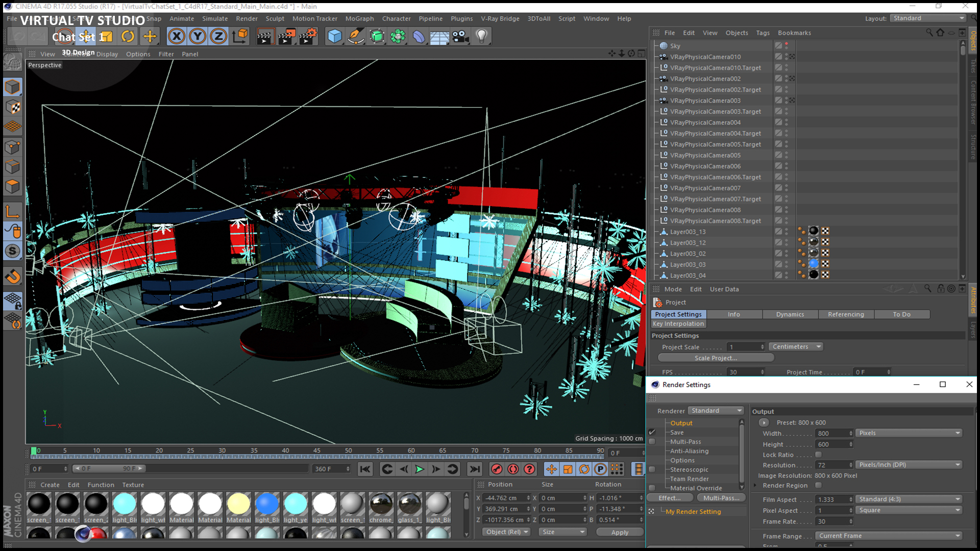Open the Centimeters unit dropdown
The height and width of the screenshot is (551, 980).
point(796,347)
